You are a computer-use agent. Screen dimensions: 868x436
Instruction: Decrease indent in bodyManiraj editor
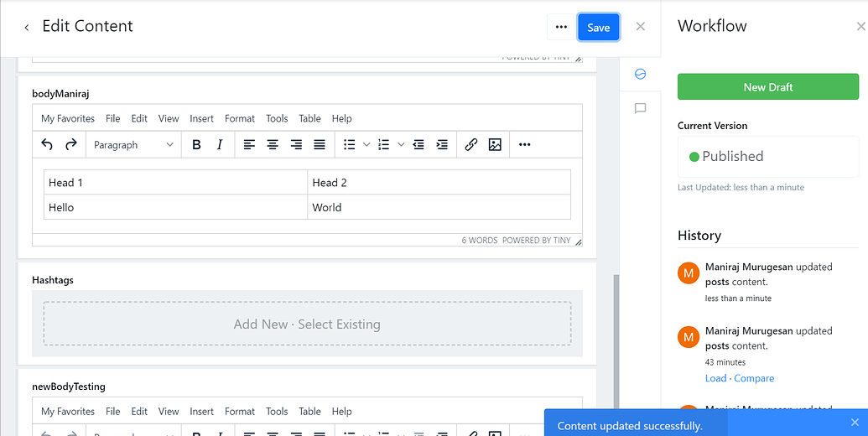(418, 145)
